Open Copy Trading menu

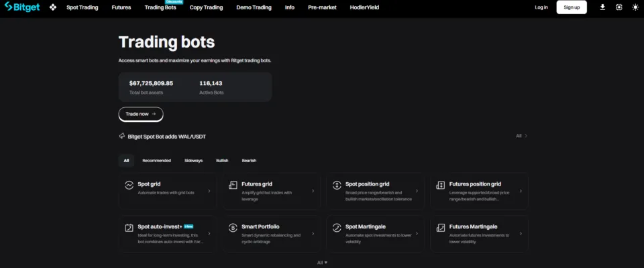click(206, 7)
